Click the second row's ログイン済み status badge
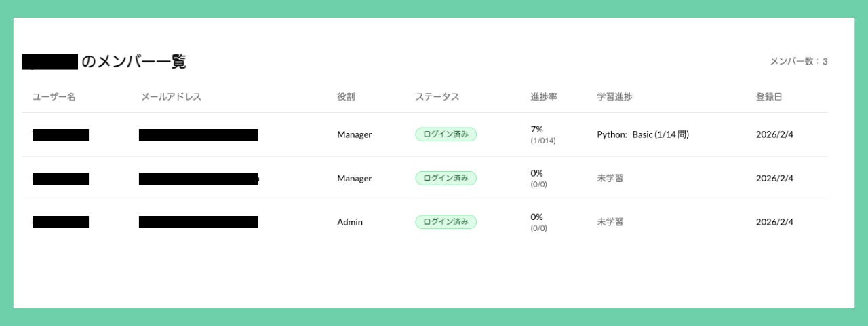Screen dimensions: 868x326 point(446,178)
